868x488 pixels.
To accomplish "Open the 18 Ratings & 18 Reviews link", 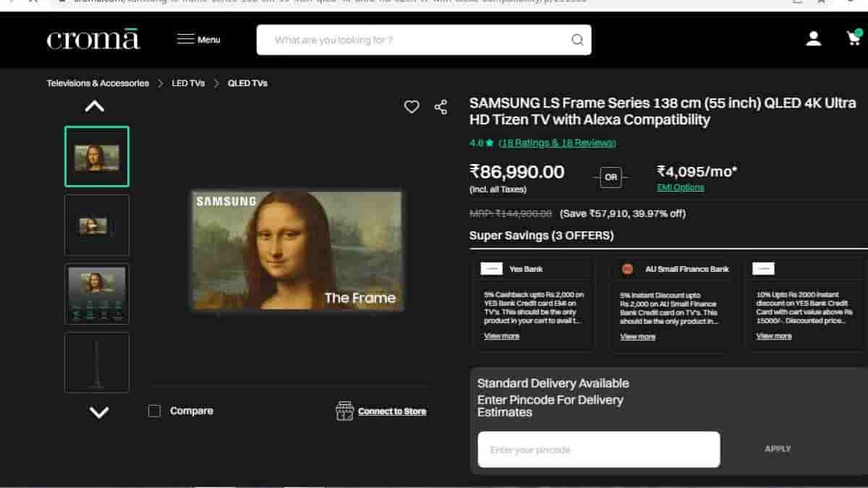I will (557, 143).
